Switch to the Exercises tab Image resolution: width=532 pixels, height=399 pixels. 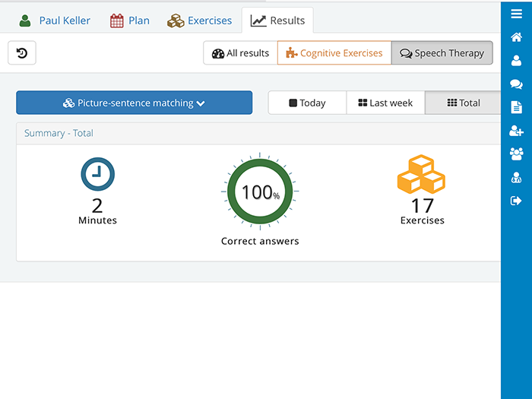click(x=199, y=21)
